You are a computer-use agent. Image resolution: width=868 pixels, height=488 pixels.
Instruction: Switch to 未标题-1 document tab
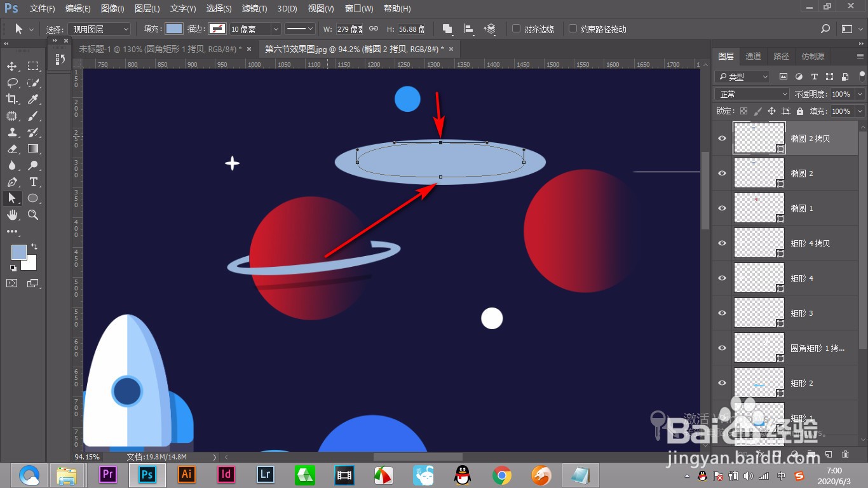point(160,49)
